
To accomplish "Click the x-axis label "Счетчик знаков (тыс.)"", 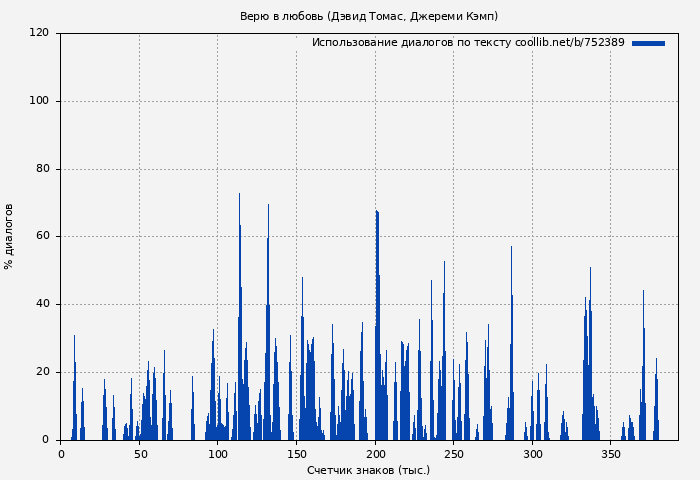I will (x=368, y=470).
